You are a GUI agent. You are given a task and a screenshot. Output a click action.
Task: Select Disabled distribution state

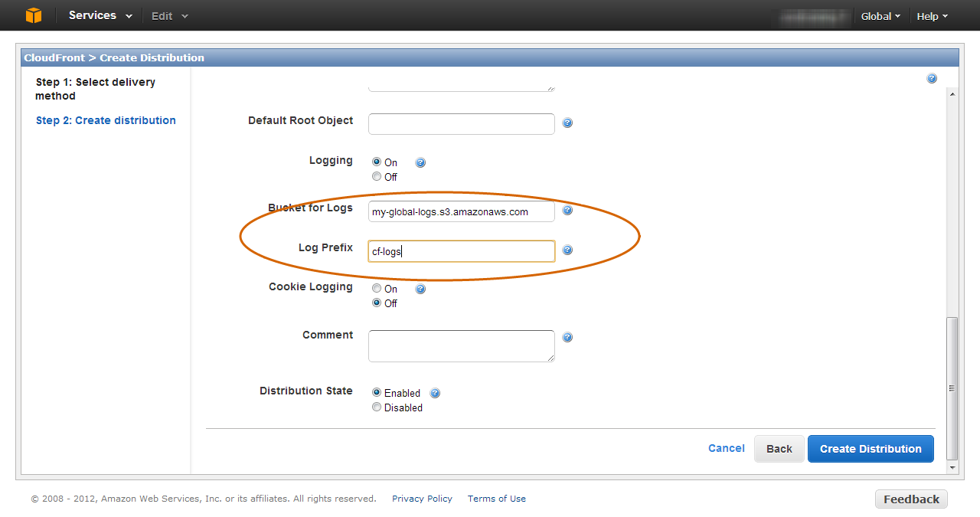pyautogui.click(x=377, y=407)
